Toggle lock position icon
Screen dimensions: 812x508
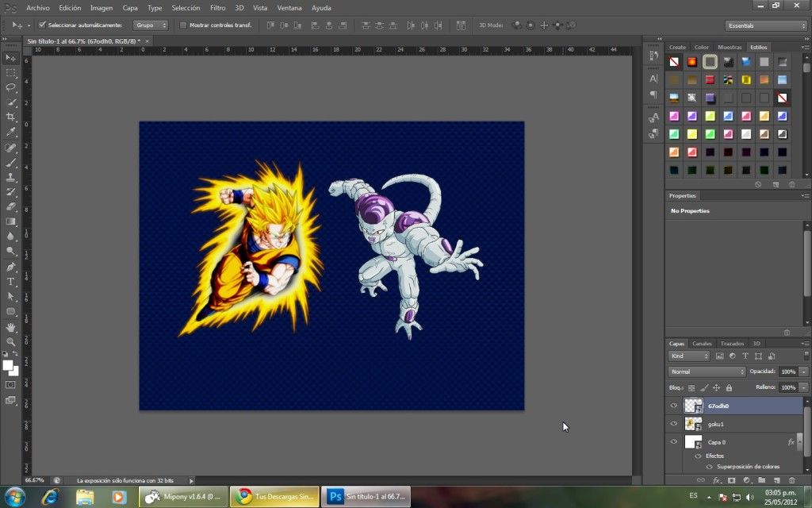(716, 387)
